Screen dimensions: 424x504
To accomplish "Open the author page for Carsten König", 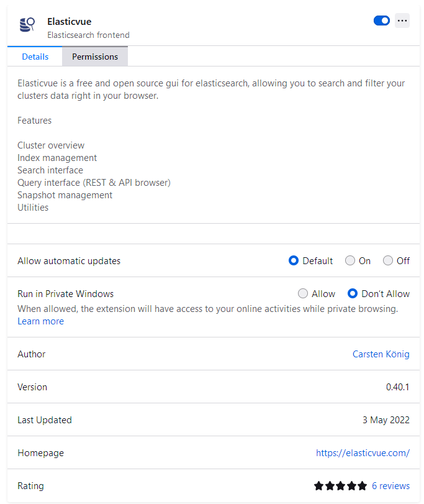I will pyautogui.click(x=381, y=354).
